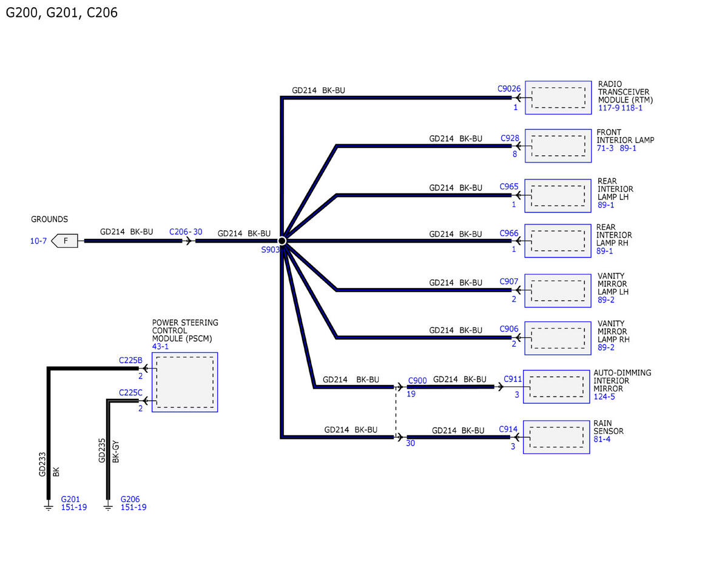Select the Power Steering Control Module box
Image resolution: width=728 pixels, height=562 pixels.
click(184, 383)
